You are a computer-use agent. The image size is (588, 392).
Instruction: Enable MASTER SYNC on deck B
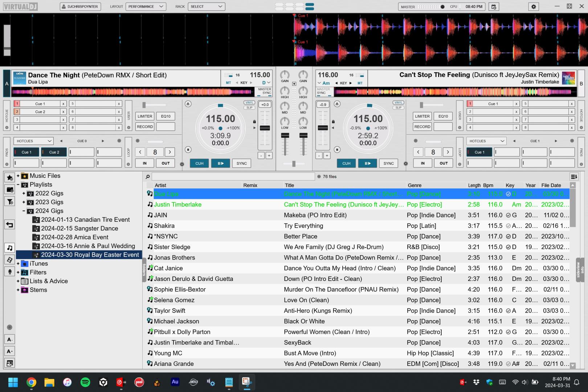(323, 91)
